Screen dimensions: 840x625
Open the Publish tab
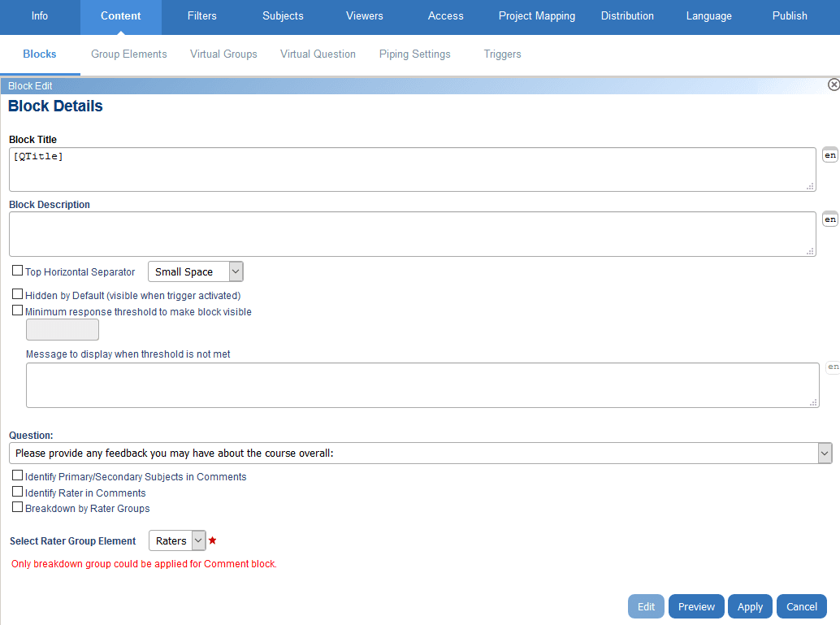click(790, 16)
